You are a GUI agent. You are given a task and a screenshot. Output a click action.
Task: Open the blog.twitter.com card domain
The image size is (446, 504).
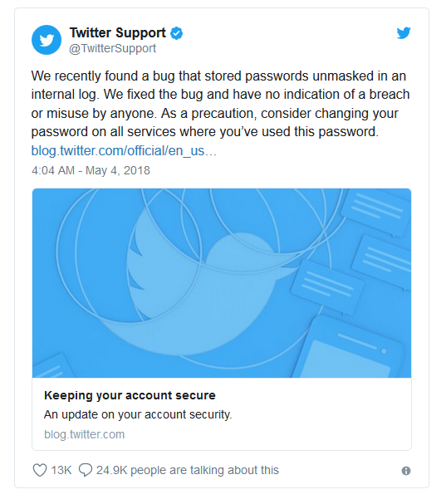click(x=84, y=434)
